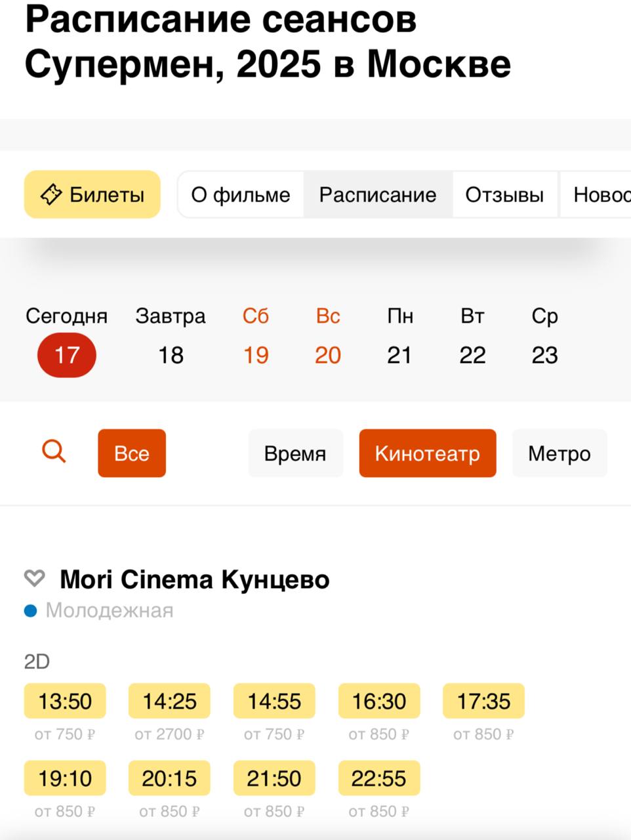Pick Sunday the 20th
Screen dimensions: 631x840
(x=328, y=355)
